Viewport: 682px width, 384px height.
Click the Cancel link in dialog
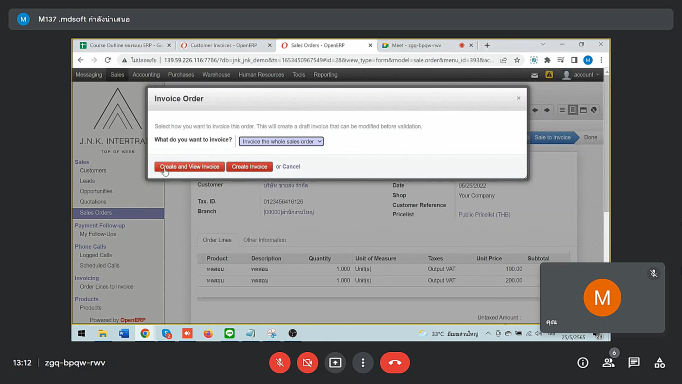coord(291,167)
